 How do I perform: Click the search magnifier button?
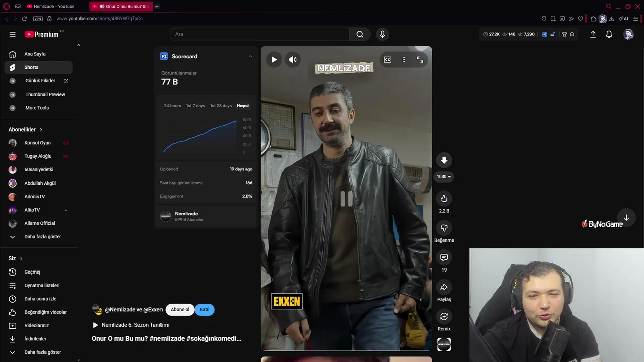tap(360, 34)
